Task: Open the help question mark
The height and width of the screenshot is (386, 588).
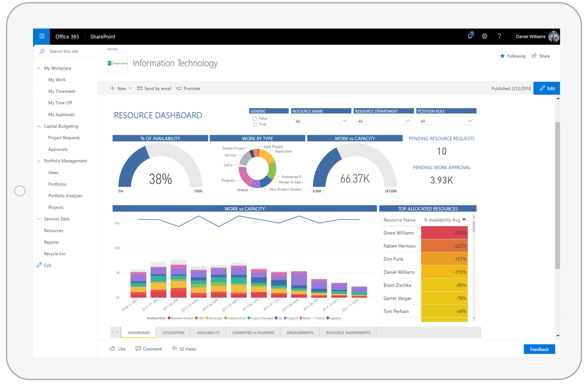Action: [499, 36]
